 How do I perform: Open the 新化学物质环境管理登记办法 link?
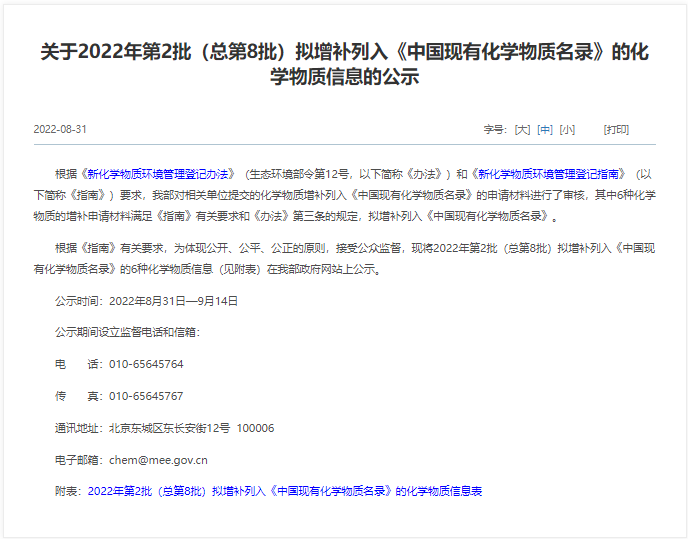[160, 173]
